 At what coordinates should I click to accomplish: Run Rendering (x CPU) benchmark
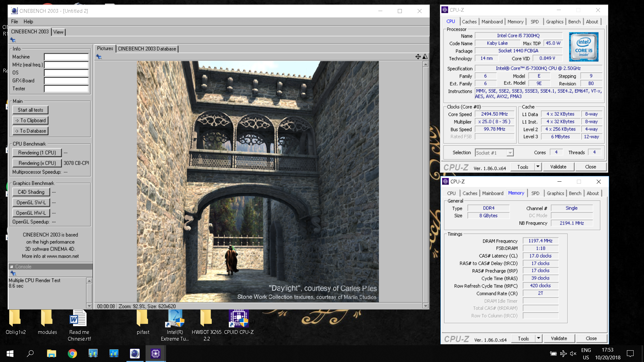coord(37,163)
